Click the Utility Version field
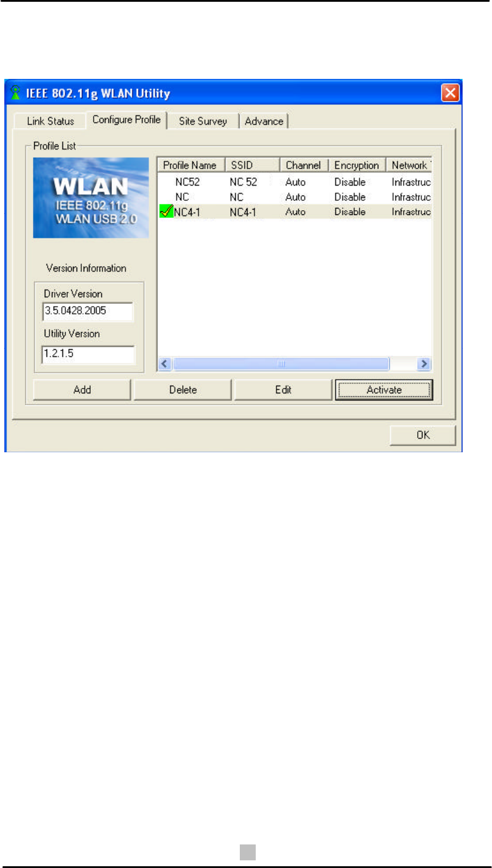Screen dimensions: 492x868 tap(88, 355)
